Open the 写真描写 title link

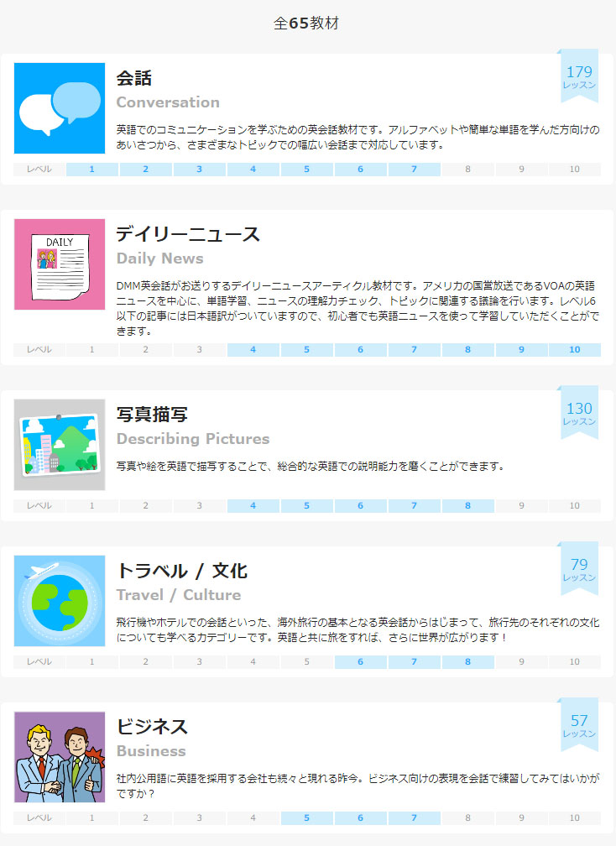(x=152, y=415)
